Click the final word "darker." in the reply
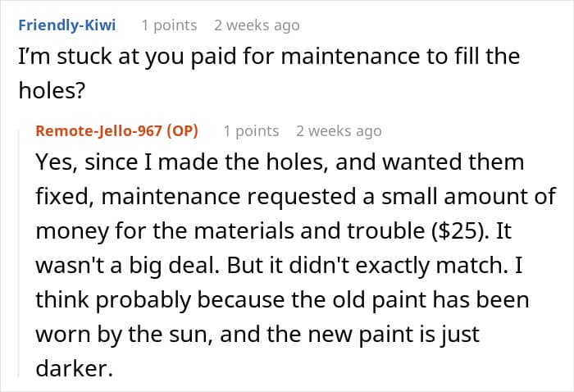Image resolution: width=574 pixels, height=392 pixels. coord(74,368)
